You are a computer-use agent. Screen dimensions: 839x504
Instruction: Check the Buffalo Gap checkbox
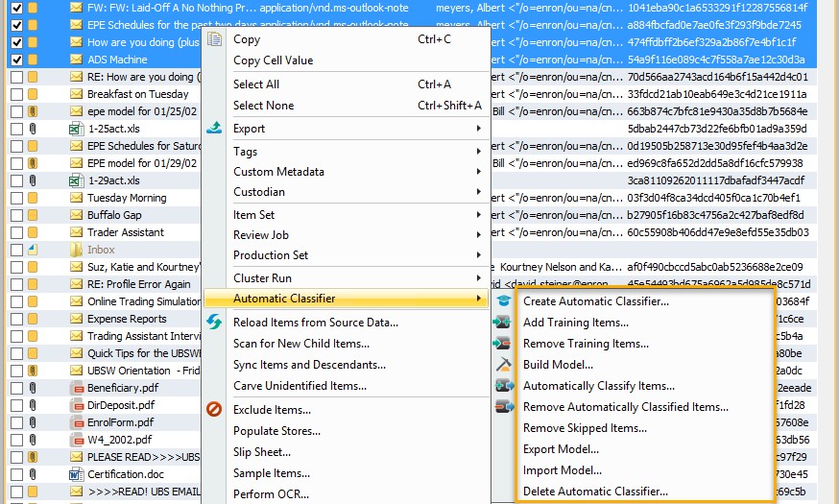click(x=16, y=215)
